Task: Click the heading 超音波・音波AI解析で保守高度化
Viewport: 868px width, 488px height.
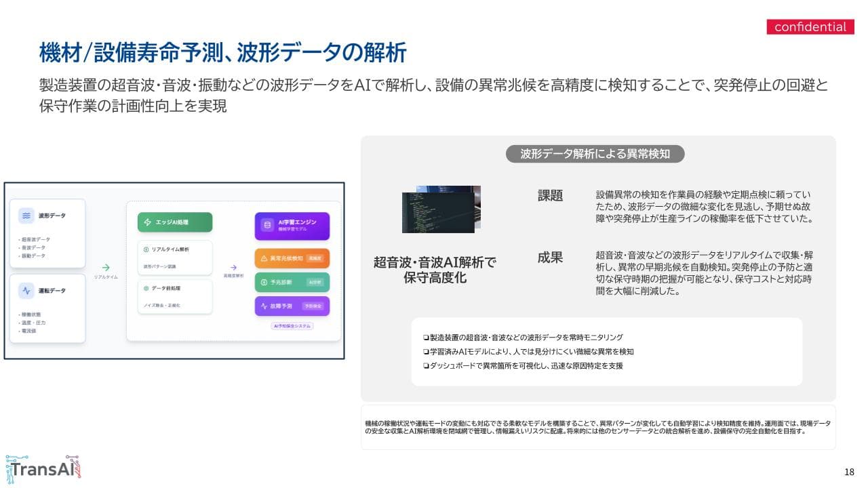Action: 435,270
